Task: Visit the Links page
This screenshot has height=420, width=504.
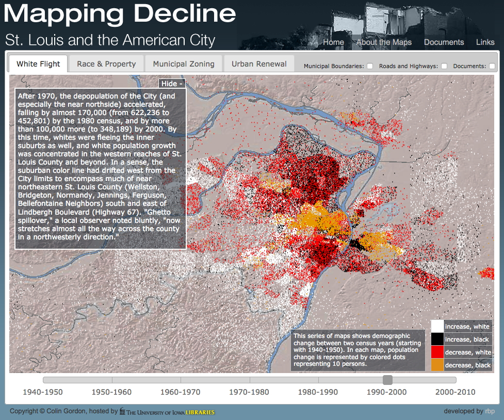Action: pyautogui.click(x=485, y=42)
